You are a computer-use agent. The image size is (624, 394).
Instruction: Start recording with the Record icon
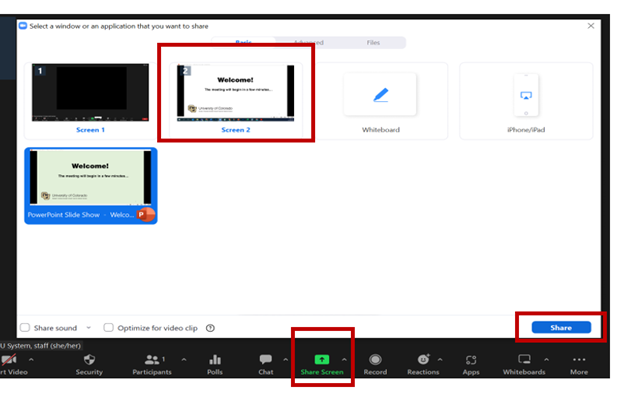[375, 359]
